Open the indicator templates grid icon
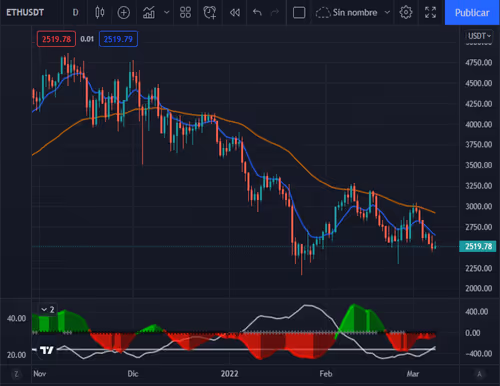 (x=185, y=13)
